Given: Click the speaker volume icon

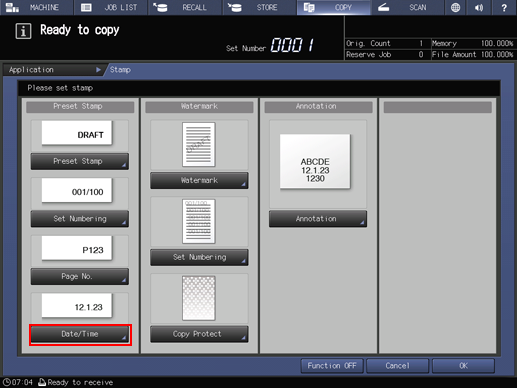Looking at the screenshot, I should point(479,7).
